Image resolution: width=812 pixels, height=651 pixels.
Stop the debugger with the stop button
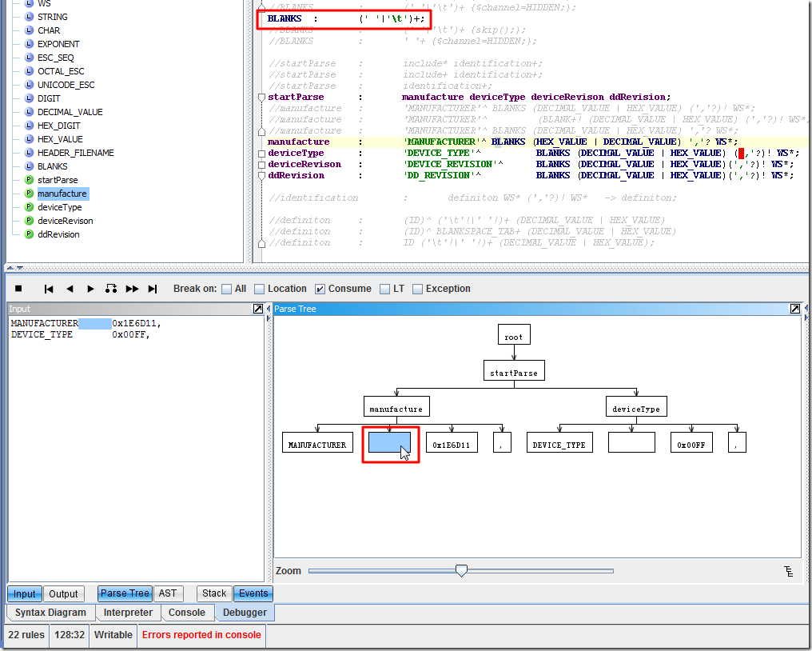[18, 289]
